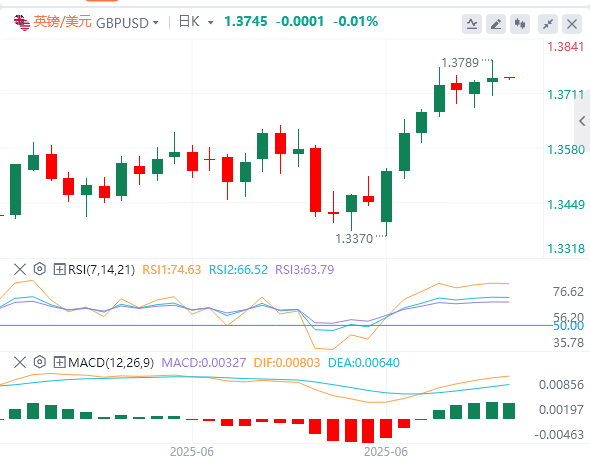Open the line chart indicator tool

click(472, 24)
